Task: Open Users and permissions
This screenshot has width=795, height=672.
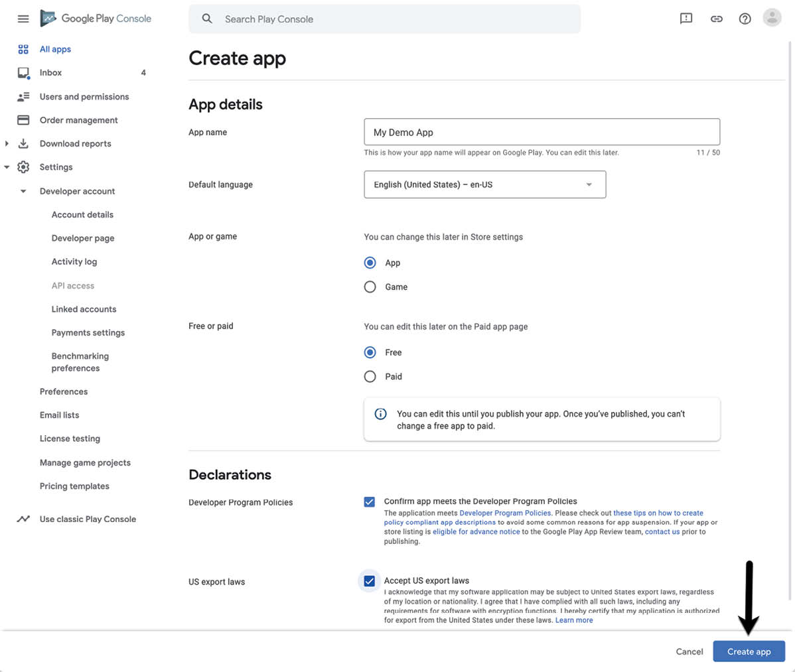Action: click(84, 96)
